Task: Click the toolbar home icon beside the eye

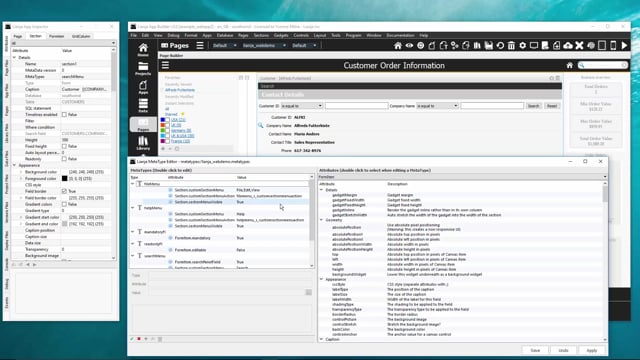Action: pos(398,45)
